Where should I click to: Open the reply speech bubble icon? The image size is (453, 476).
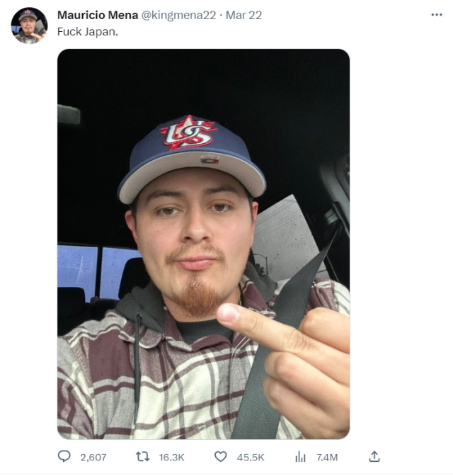(64, 457)
